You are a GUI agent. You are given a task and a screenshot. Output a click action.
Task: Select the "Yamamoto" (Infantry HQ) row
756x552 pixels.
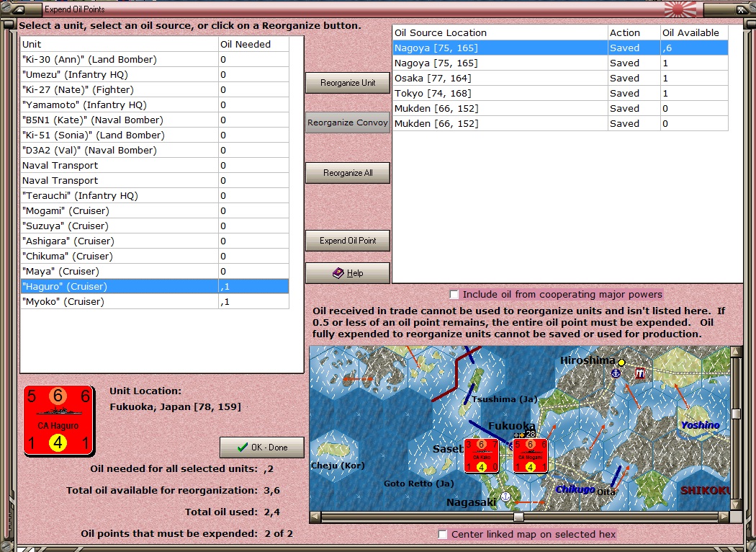(x=155, y=104)
